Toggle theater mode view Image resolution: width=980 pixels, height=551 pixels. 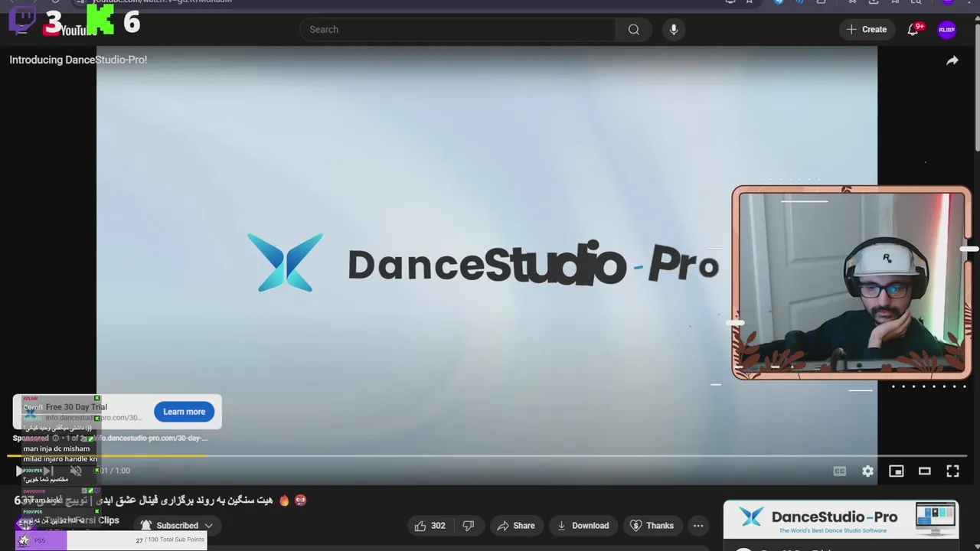[925, 471]
